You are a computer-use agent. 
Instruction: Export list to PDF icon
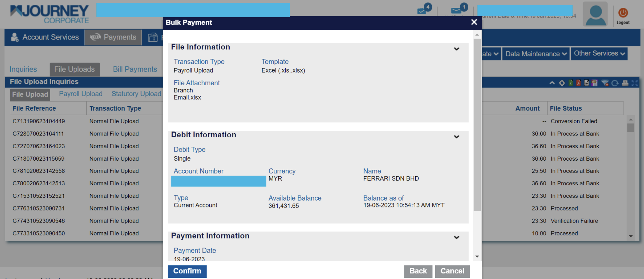point(579,83)
